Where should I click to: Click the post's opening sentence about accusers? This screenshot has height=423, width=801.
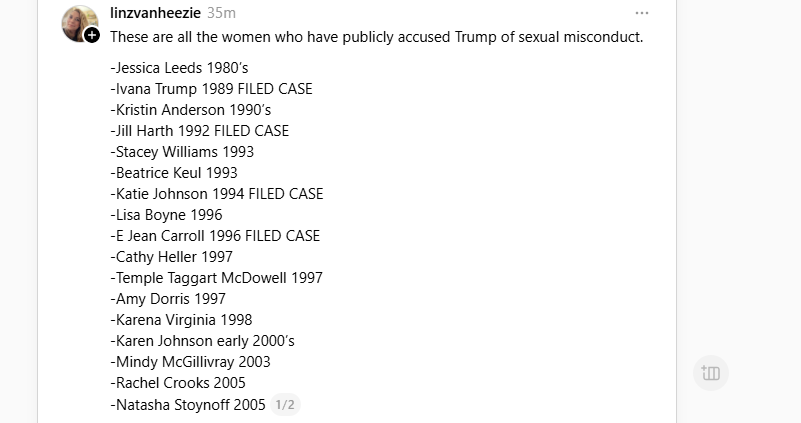376,37
